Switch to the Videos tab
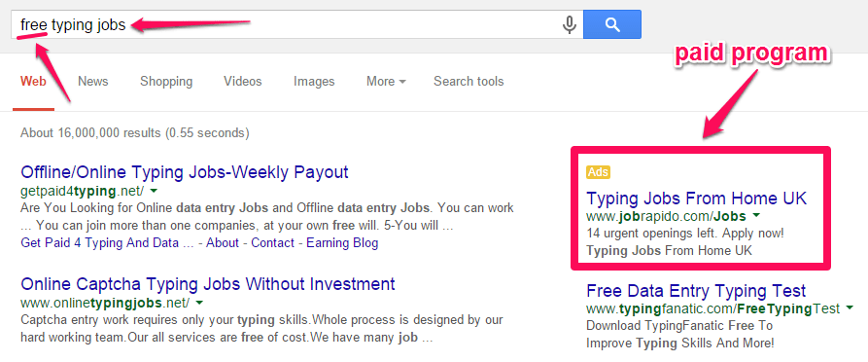The width and height of the screenshot is (868, 362). [242, 82]
